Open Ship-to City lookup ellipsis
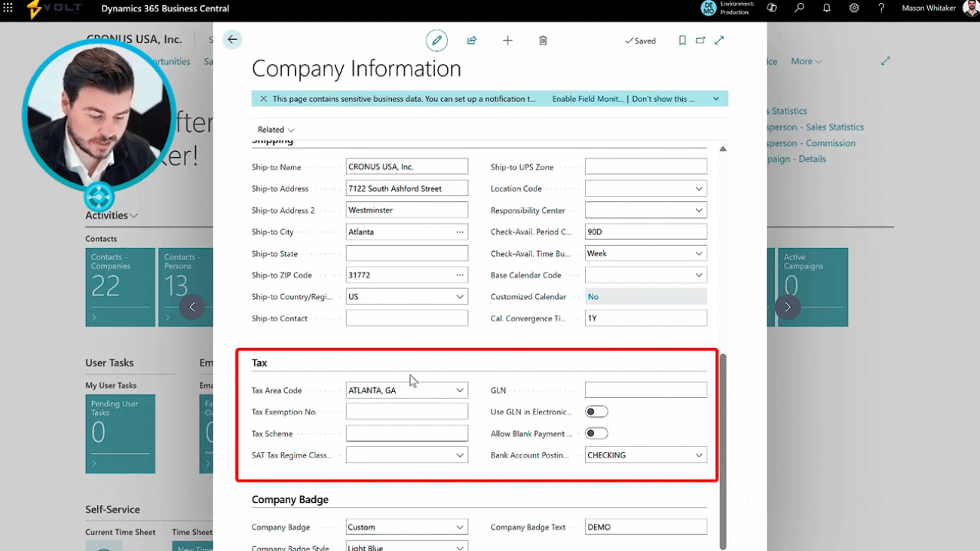This screenshot has width=980, height=551. click(x=460, y=232)
